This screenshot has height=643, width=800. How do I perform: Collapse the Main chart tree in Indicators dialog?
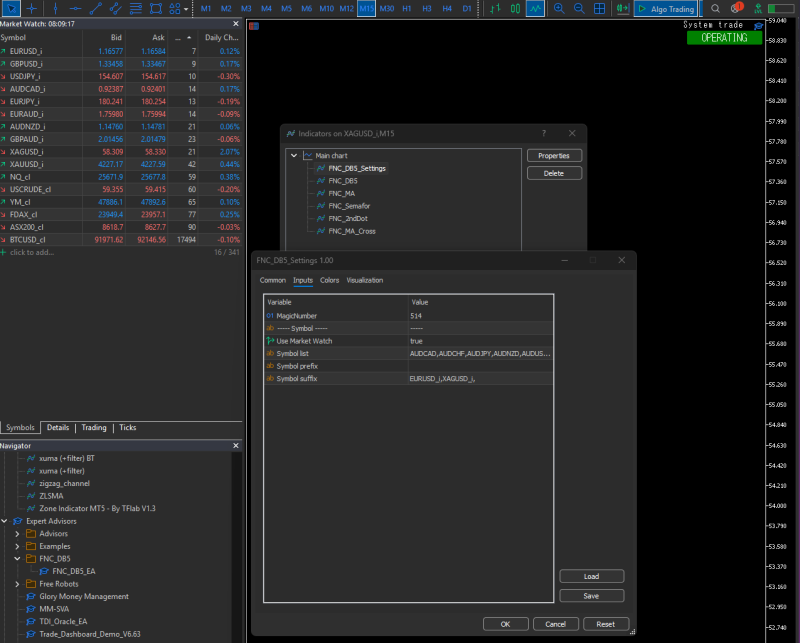click(293, 155)
